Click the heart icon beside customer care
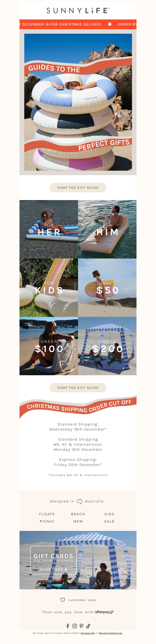 point(63,600)
